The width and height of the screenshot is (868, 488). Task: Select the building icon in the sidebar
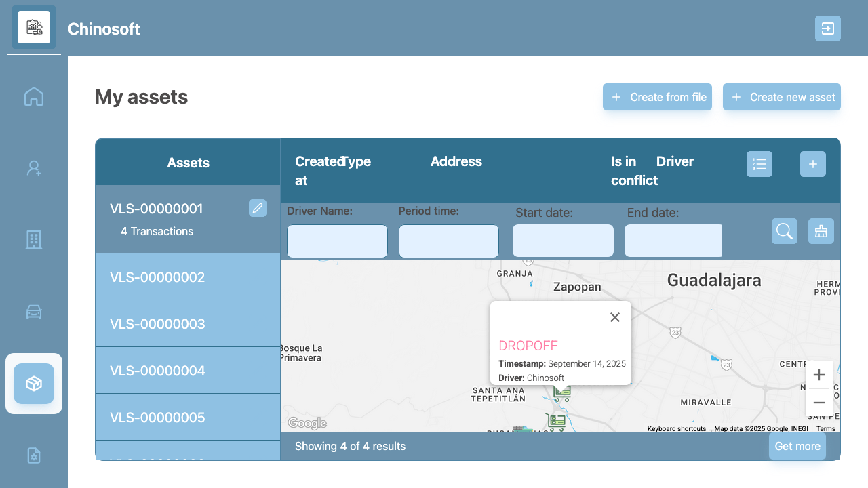(33, 239)
